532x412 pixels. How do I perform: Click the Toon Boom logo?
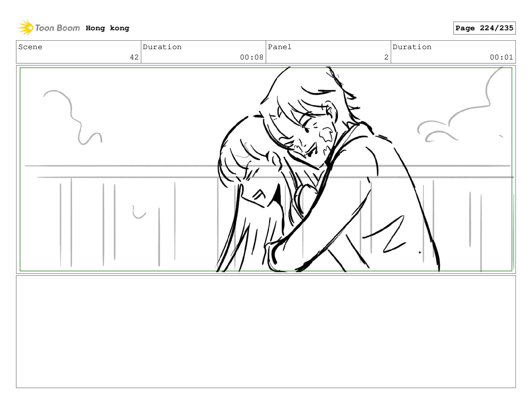[x=49, y=28]
